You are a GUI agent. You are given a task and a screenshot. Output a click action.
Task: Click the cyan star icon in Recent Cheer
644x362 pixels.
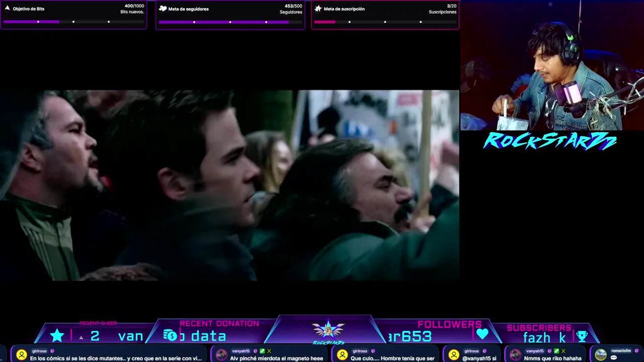[57, 336]
